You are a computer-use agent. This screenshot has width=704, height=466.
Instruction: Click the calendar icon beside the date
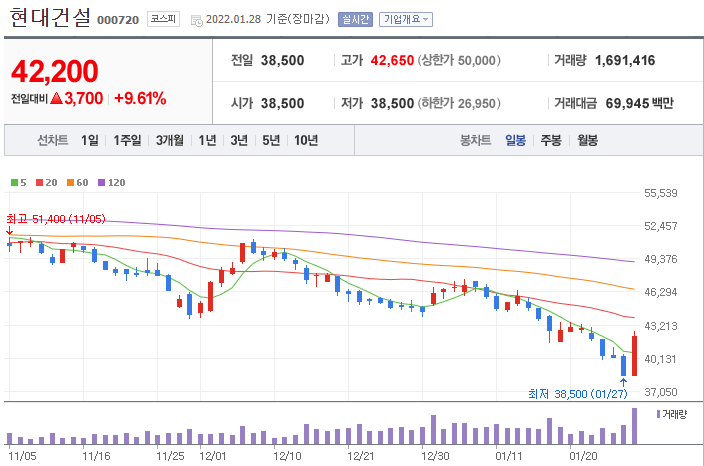[197, 20]
